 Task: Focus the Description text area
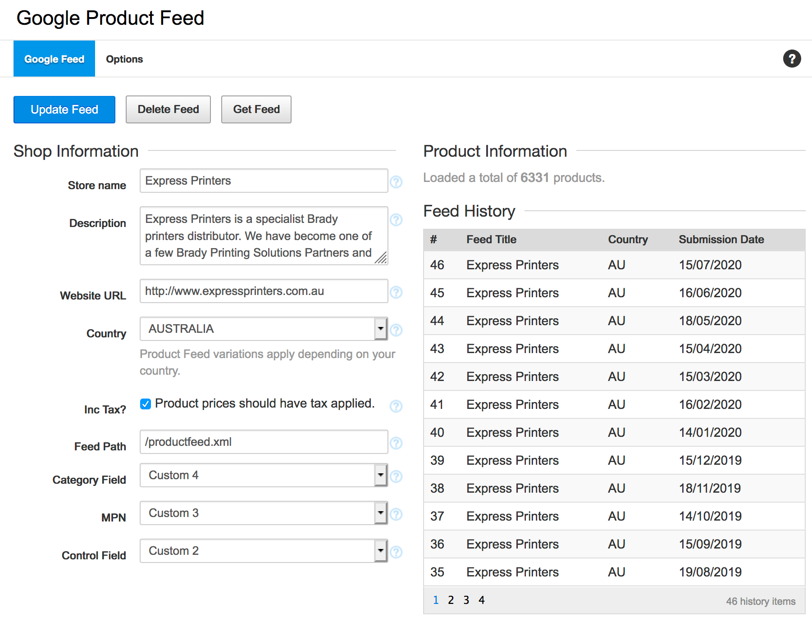pyautogui.click(x=264, y=236)
